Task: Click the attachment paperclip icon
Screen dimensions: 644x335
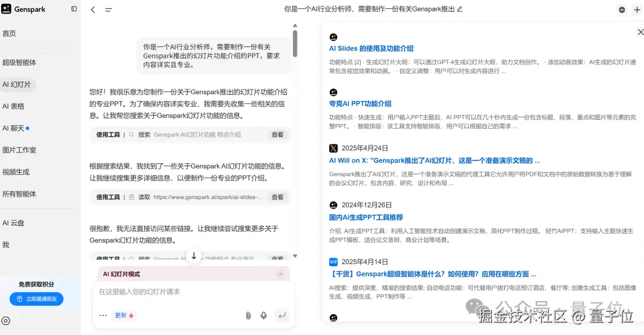Action: [x=248, y=315]
